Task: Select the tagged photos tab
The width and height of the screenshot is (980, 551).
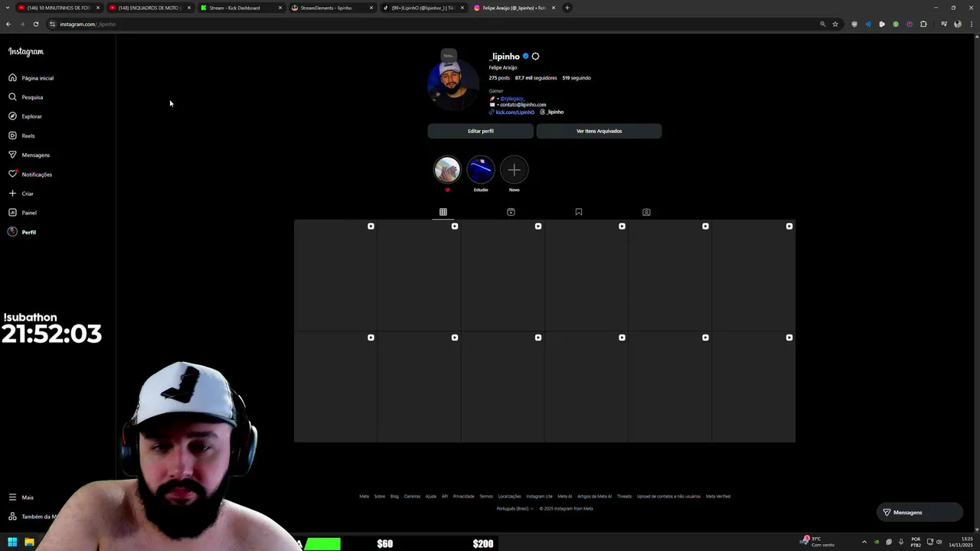Action: click(x=646, y=212)
